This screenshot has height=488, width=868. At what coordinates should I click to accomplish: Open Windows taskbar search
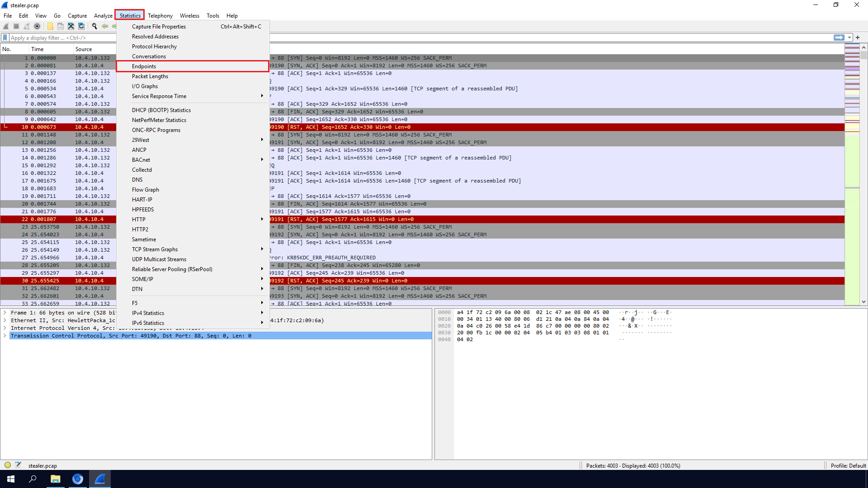[33, 479]
